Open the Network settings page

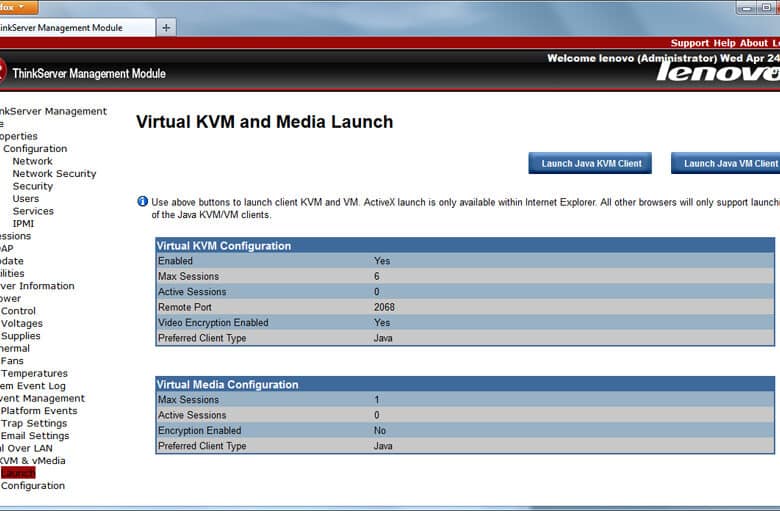[x=32, y=161]
